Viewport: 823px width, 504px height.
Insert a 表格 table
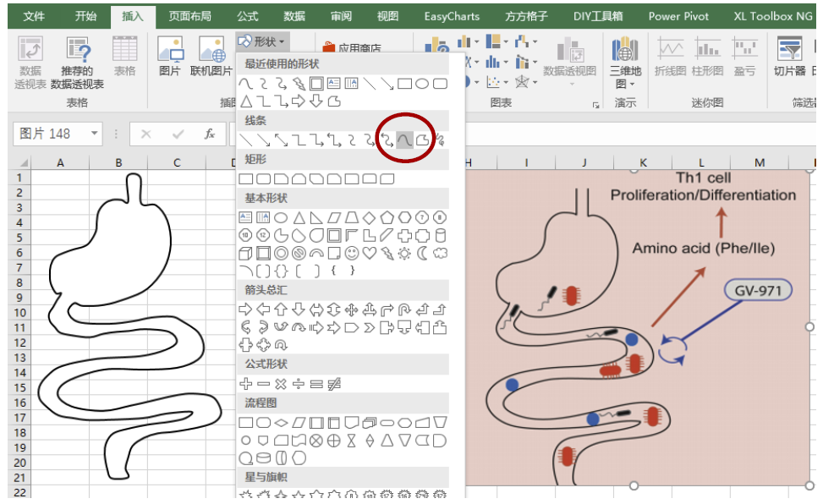pos(124,56)
